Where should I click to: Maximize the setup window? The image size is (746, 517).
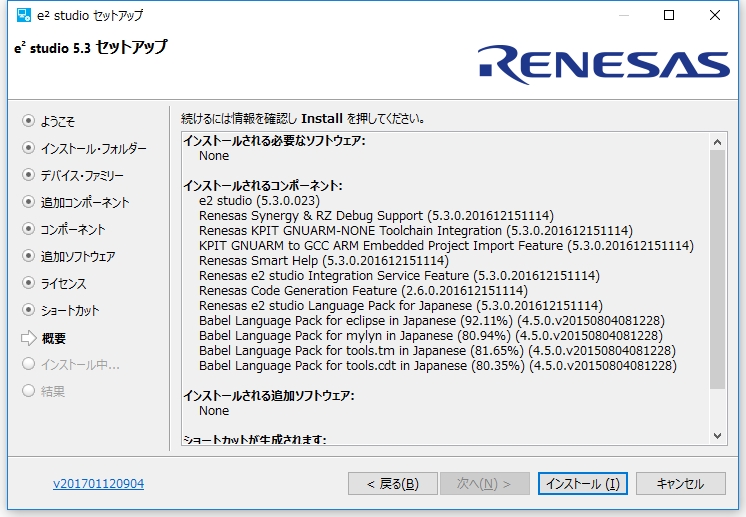point(669,15)
